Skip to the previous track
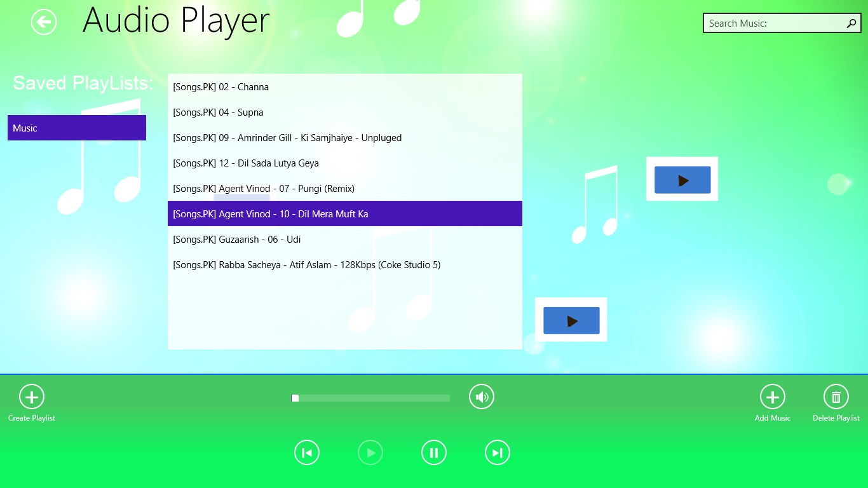868x488 pixels. tap(307, 452)
